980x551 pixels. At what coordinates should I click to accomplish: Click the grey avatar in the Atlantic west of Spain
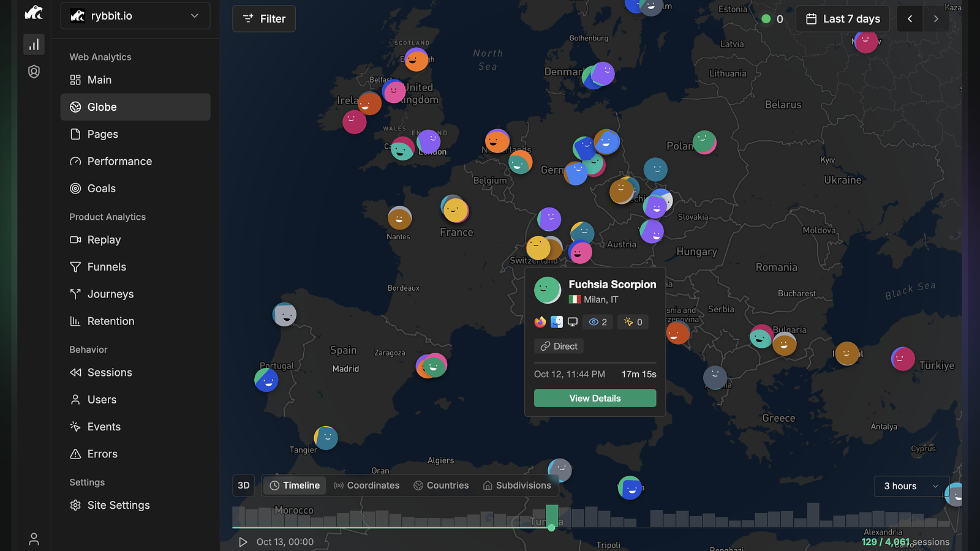(284, 315)
